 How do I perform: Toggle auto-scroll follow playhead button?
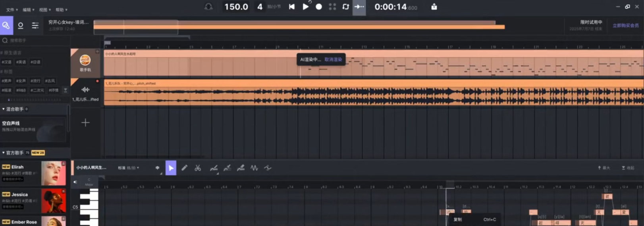(x=359, y=7)
